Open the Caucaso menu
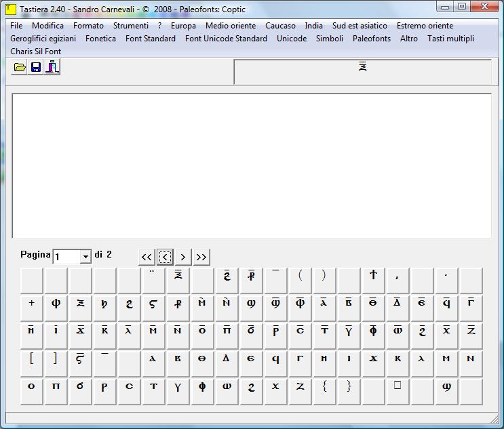The height and width of the screenshot is (429, 504). [x=280, y=26]
